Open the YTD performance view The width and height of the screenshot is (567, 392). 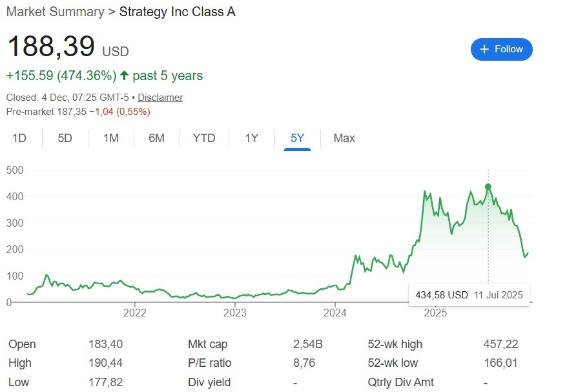(x=203, y=138)
